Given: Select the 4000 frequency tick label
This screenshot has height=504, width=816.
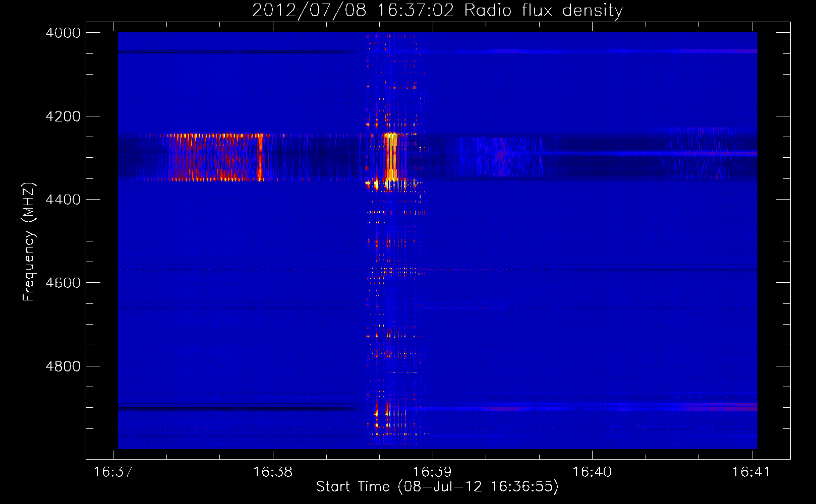Looking at the screenshot, I should tap(63, 33).
